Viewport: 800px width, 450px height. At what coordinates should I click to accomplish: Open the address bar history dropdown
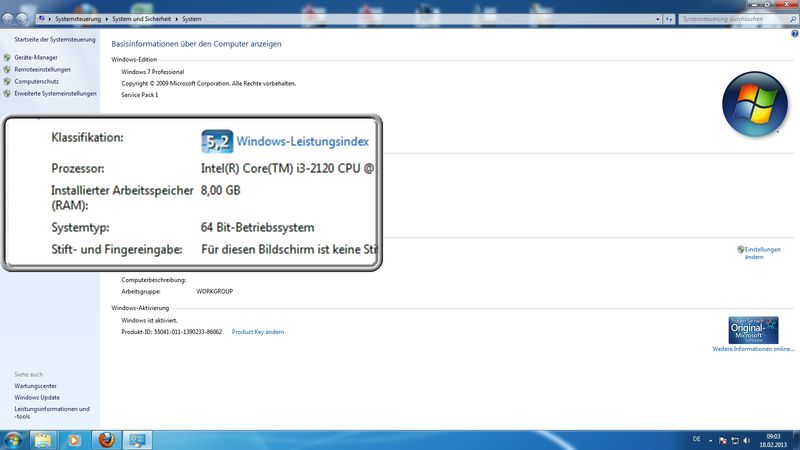pyautogui.click(x=657, y=19)
